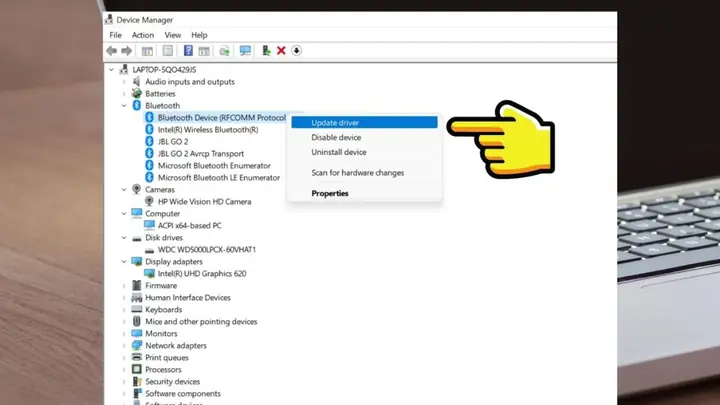Open the File menu
This screenshot has height=405, width=720.
(115, 35)
